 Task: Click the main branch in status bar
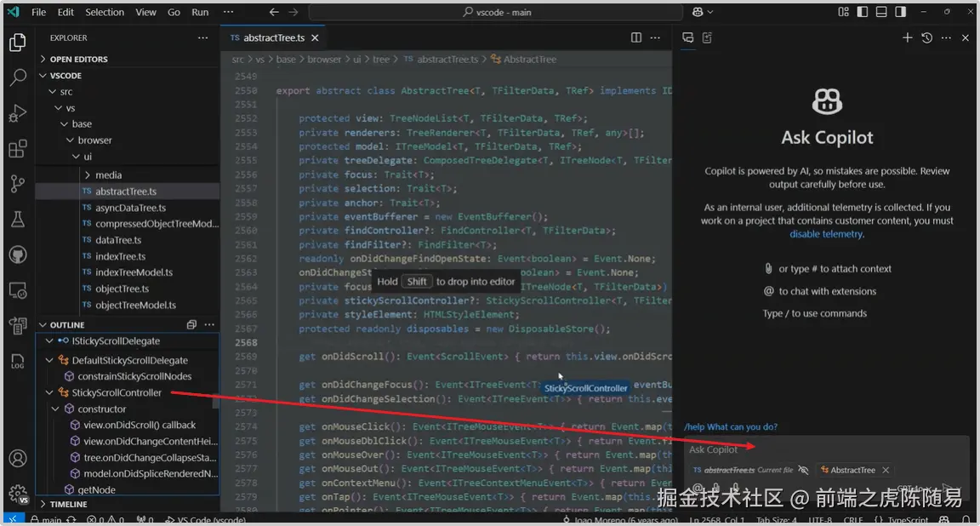46,520
